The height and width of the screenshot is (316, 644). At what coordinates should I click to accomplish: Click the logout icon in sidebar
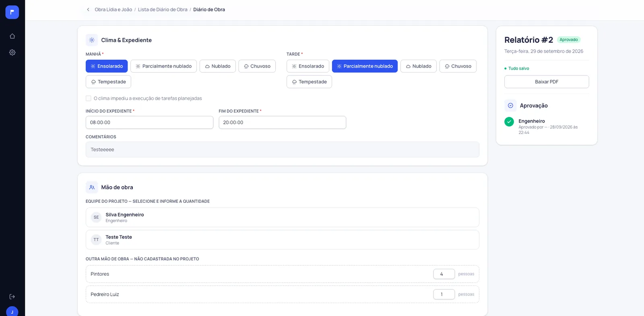coord(12,297)
